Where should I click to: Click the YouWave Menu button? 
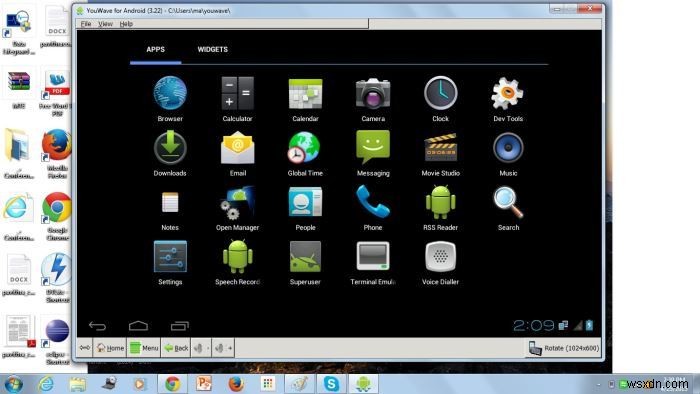point(144,348)
